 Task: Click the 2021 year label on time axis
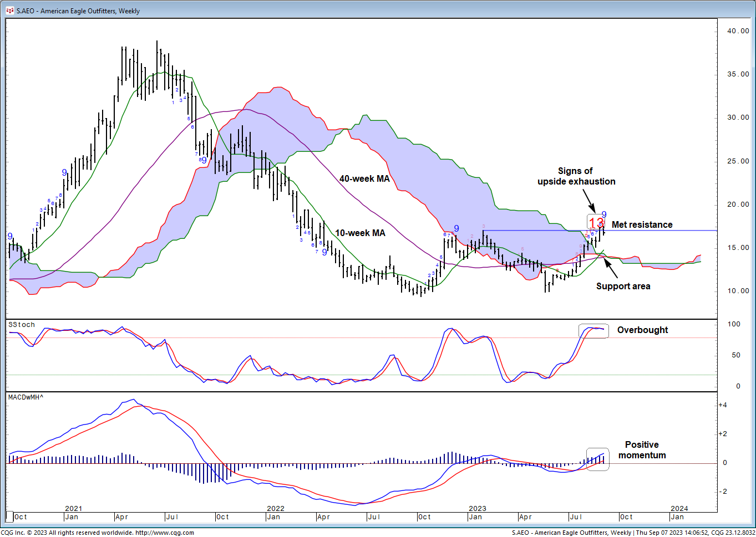[74, 508]
